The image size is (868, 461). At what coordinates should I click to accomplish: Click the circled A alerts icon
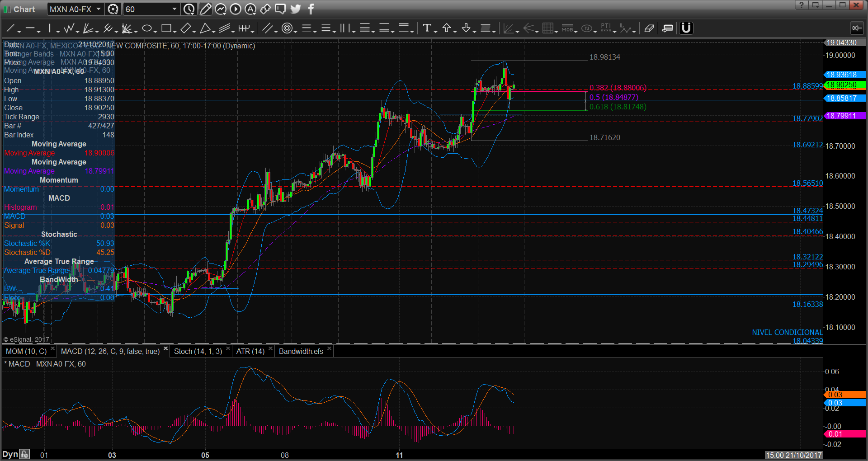(x=250, y=9)
